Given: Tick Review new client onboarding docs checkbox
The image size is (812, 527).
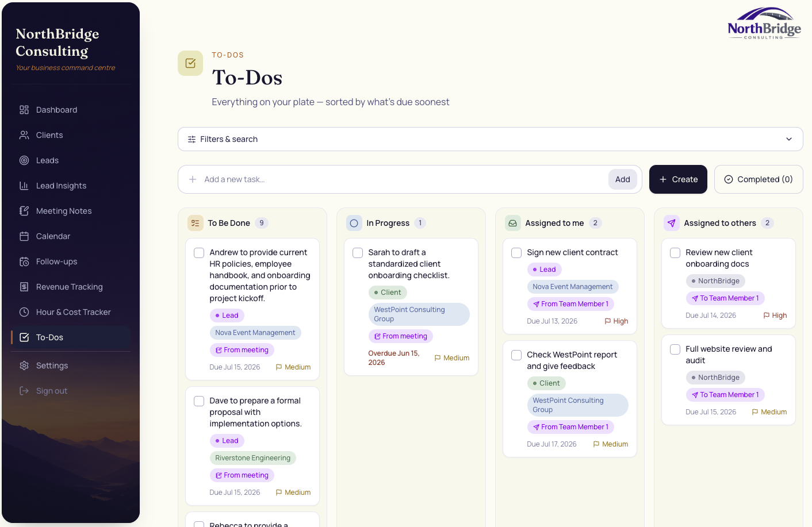Looking at the screenshot, I should tap(675, 253).
